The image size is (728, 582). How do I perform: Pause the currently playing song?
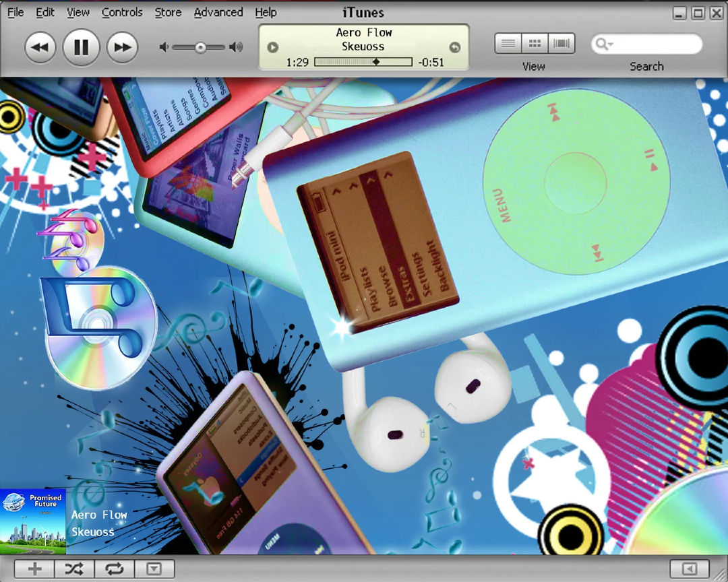tap(81, 46)
